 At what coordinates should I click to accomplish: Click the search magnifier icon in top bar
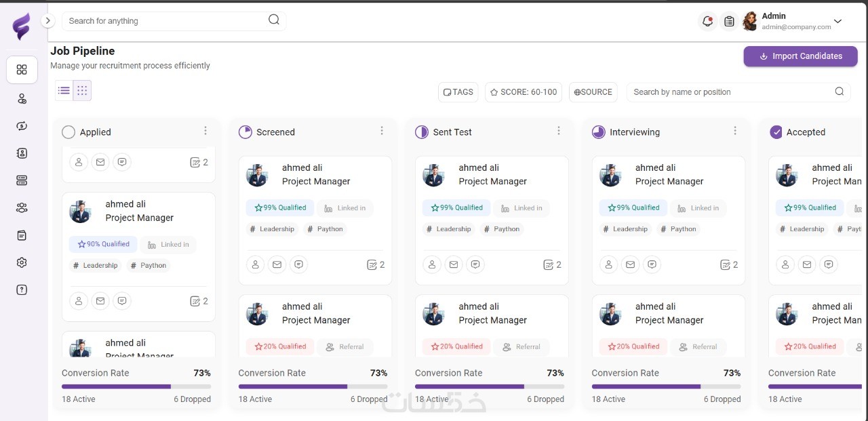[x=274, y=20]
